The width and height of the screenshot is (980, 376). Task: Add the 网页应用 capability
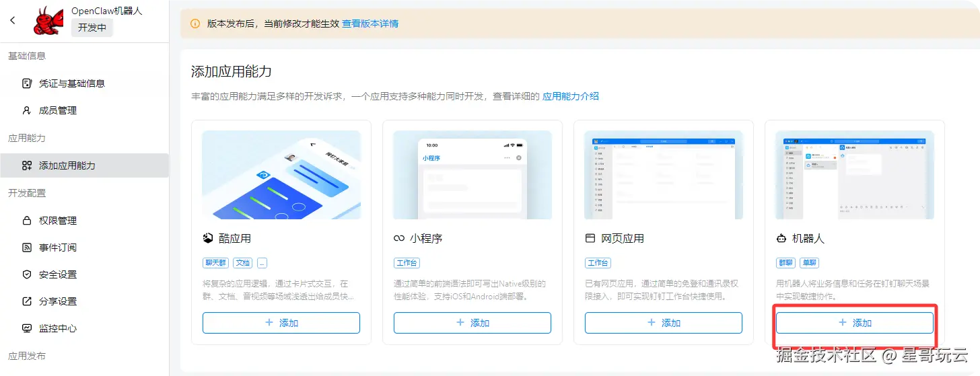point(664,323)
